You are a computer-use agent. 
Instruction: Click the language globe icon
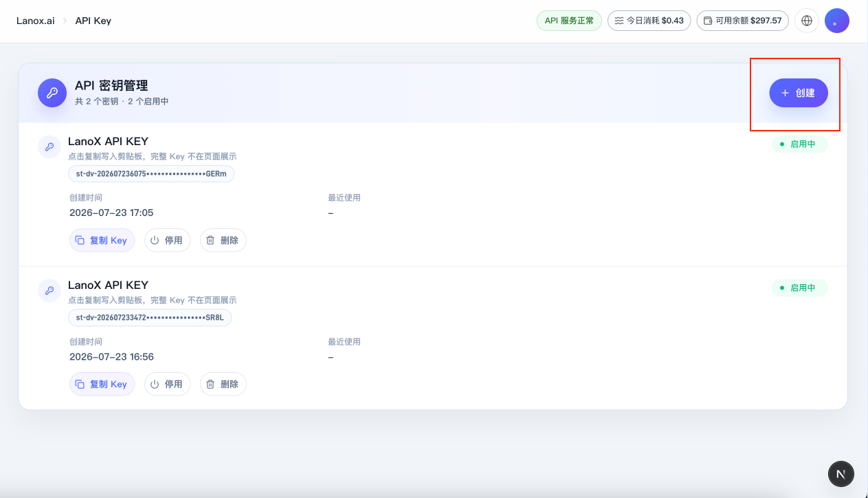point(807,21)
